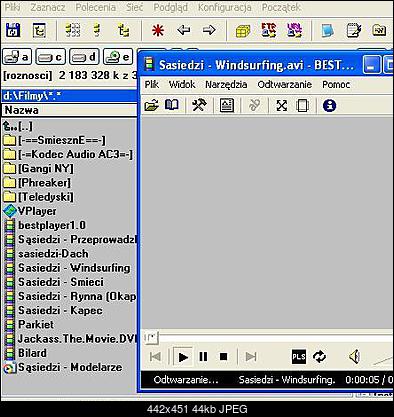This screenshot has width=394, height=417.
Task: Switch to drive e CD button
Action: coord(118,57)
